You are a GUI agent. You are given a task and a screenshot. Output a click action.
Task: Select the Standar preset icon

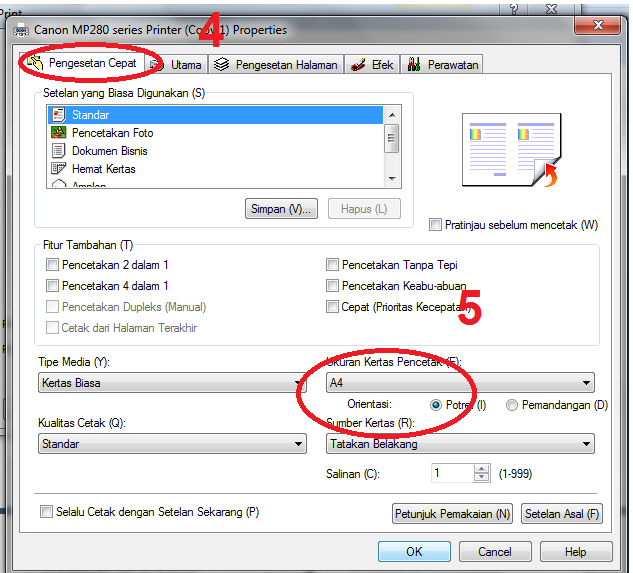tap(59, 115)
